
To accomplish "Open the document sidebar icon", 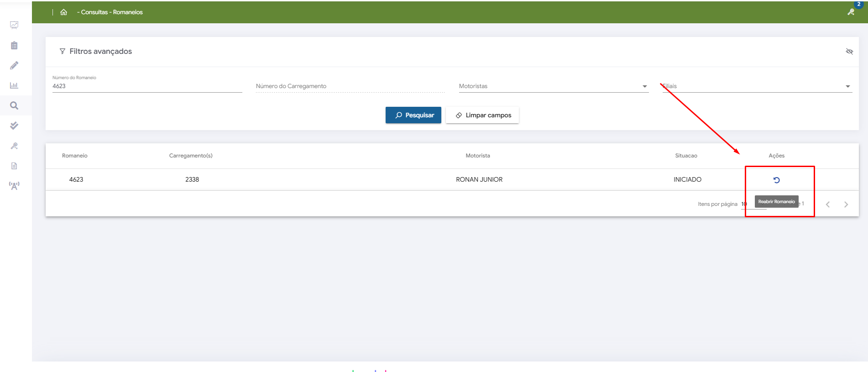I will (14, 166).
